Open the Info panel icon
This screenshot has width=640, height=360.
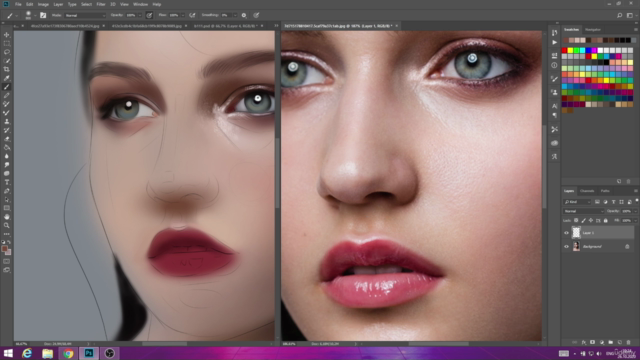tap(554, 65)
